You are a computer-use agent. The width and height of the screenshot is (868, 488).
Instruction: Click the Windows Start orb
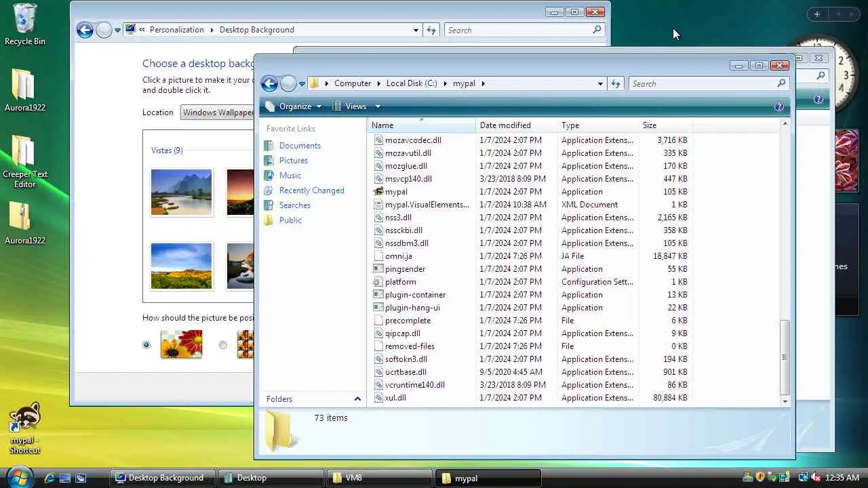coord(20,476)
